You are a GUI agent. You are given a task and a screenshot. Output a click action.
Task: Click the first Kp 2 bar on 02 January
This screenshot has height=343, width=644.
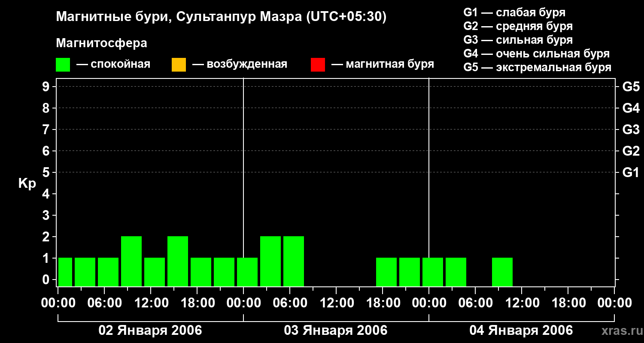[131, 261]
